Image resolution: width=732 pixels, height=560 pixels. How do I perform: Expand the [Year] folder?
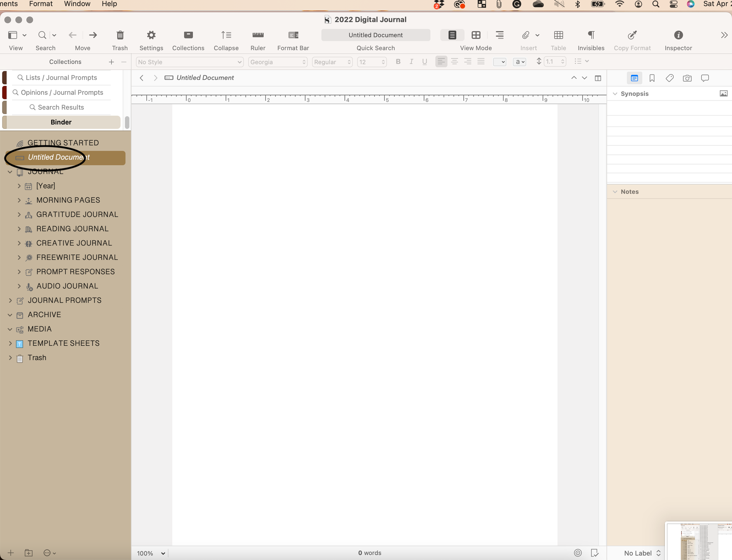(19, 186)
